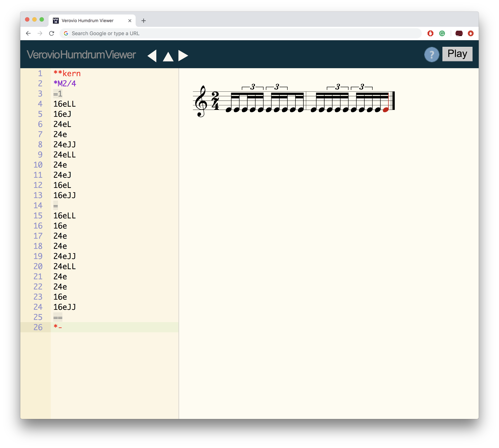499x448 pixels.
Task: Click the hand-shaped extension icon
Action: coord(430,34)
